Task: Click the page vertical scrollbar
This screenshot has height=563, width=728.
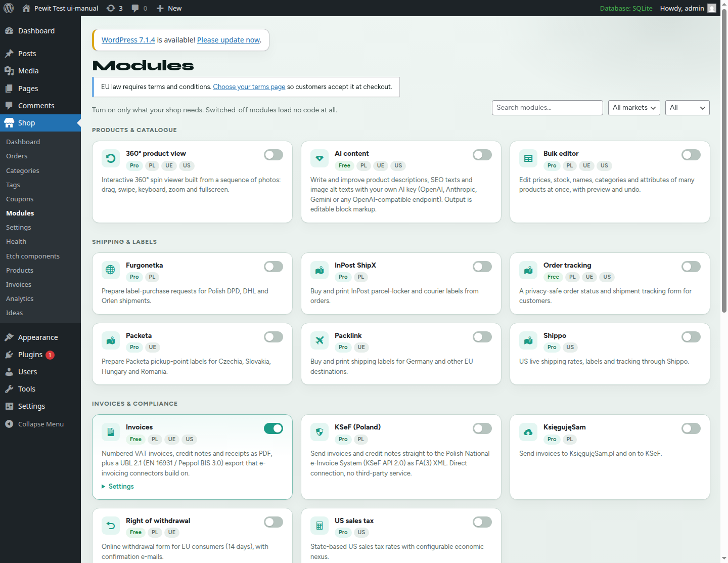Action: pos(724,162)
